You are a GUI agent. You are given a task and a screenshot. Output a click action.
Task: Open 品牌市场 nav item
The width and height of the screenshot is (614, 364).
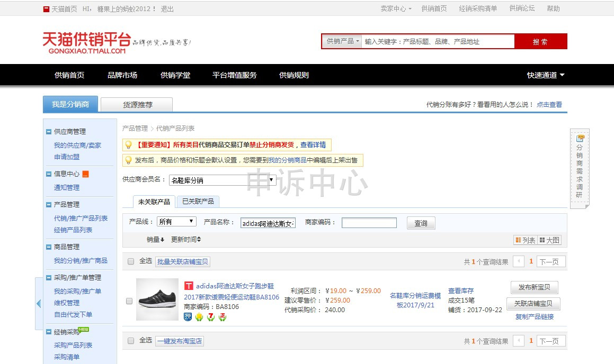[122, 75]
